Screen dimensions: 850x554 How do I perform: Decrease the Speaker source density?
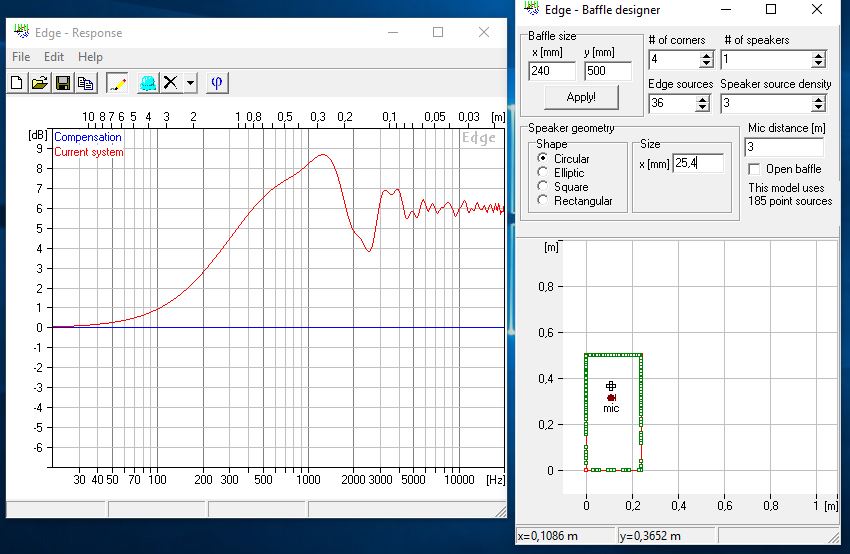819,107
